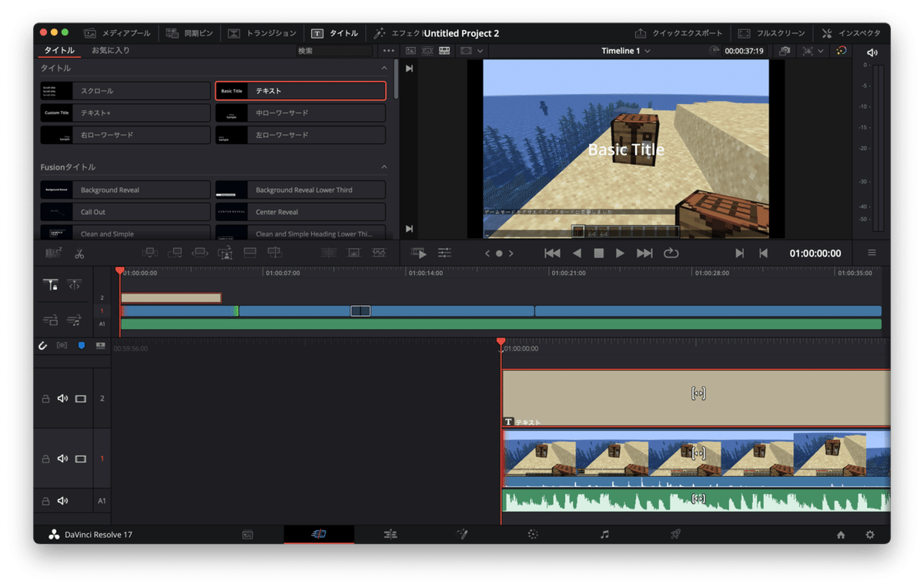Open the project settings gear icon
This screenshot has width=924, height=588.
(870, 535)
